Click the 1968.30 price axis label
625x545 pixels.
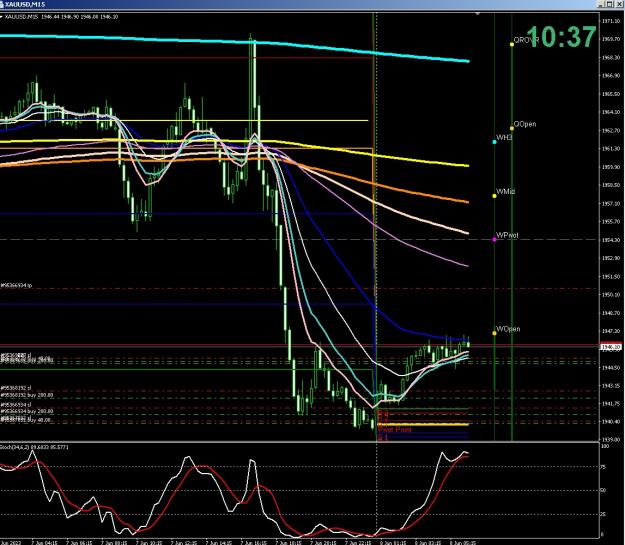(610, 57)
